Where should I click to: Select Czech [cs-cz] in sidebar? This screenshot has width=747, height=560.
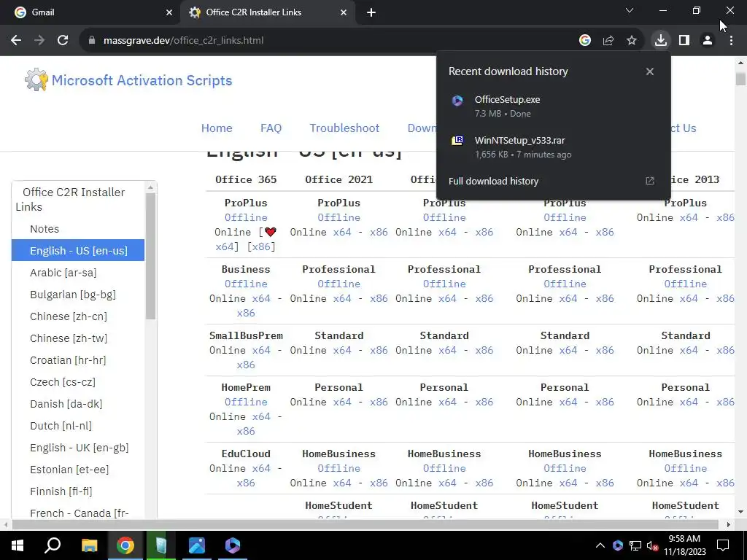point(78,382)
